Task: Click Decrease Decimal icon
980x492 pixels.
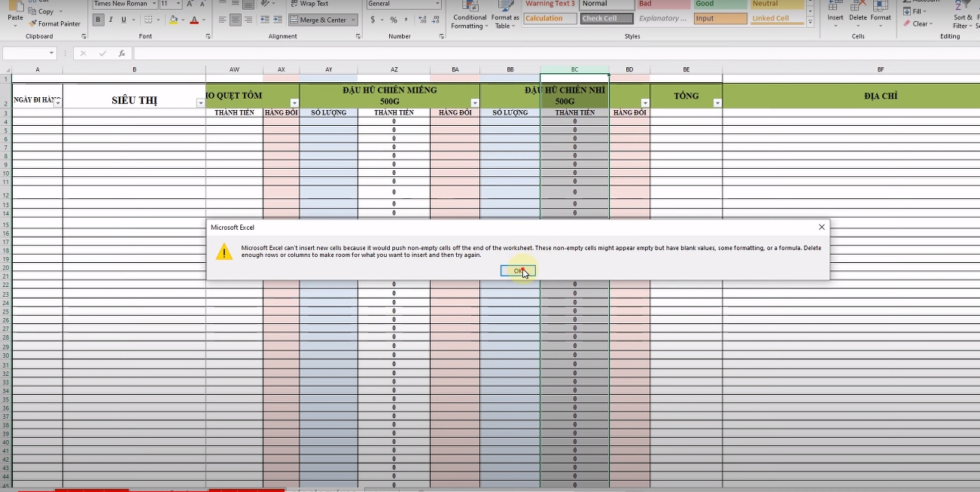Action: coord(434,20)
